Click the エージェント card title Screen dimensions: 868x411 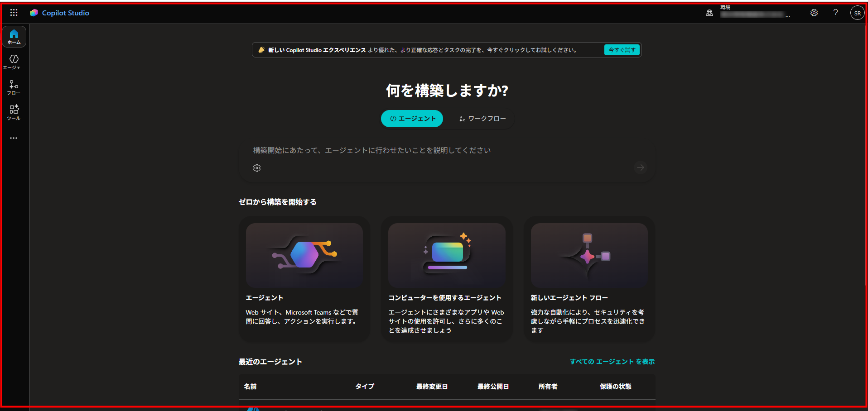click(265, 298)
